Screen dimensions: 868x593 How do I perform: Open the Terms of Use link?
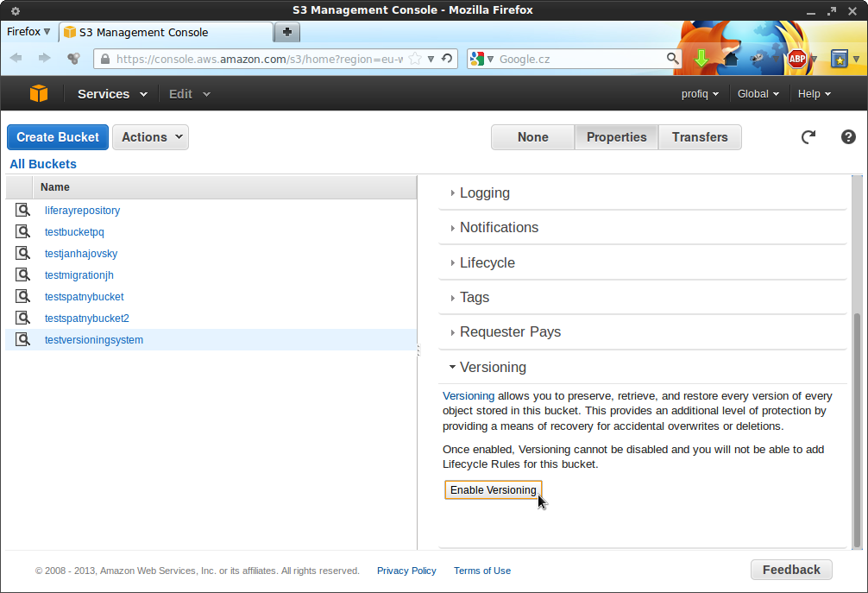(x=482, y=571)
